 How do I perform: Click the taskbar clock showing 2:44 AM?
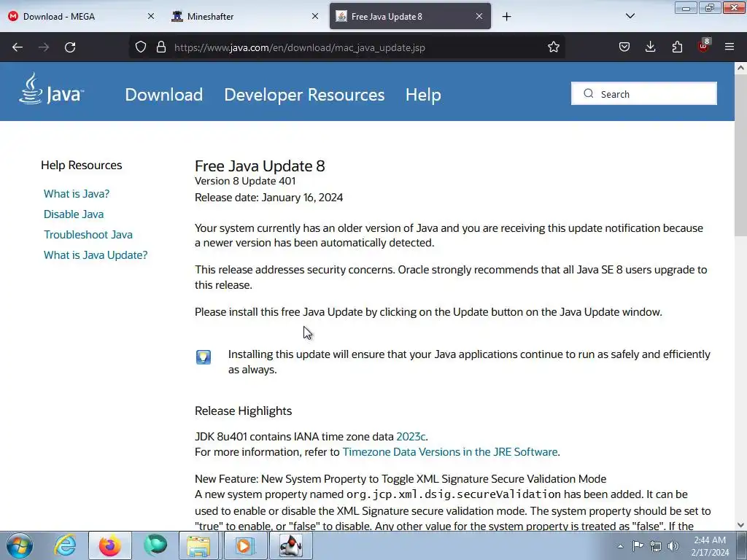click(x=710, y=546)
